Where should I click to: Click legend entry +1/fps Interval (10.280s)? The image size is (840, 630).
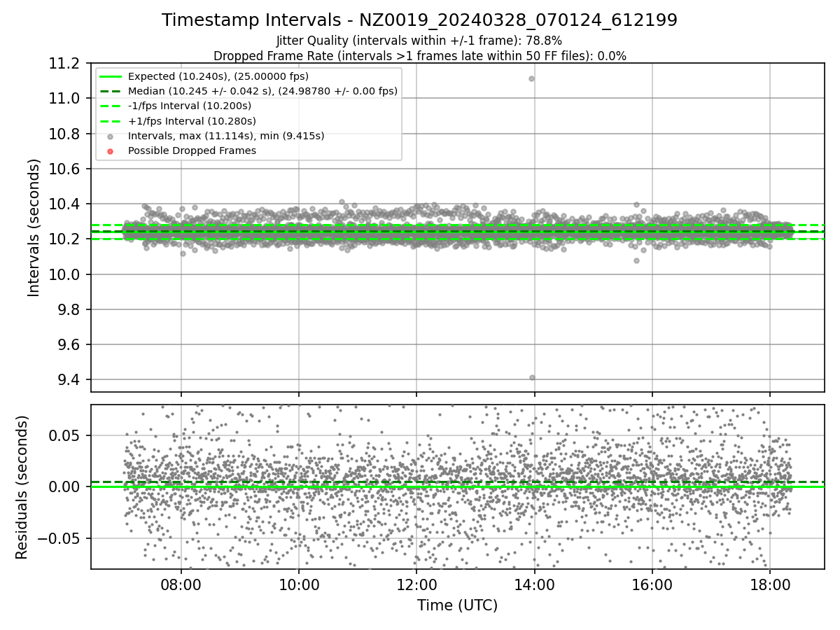click(x=190, y=120)
